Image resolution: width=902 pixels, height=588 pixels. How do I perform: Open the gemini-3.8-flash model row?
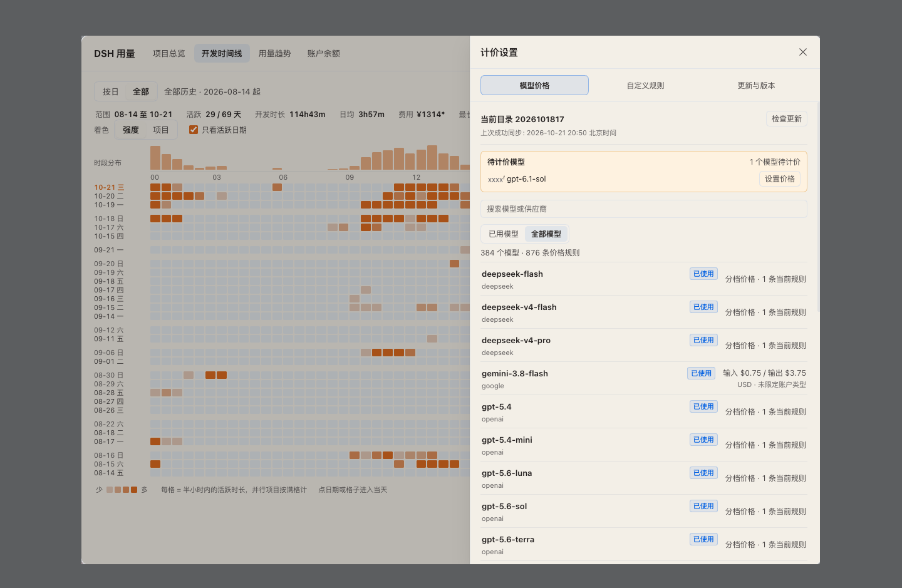(644, 378)
